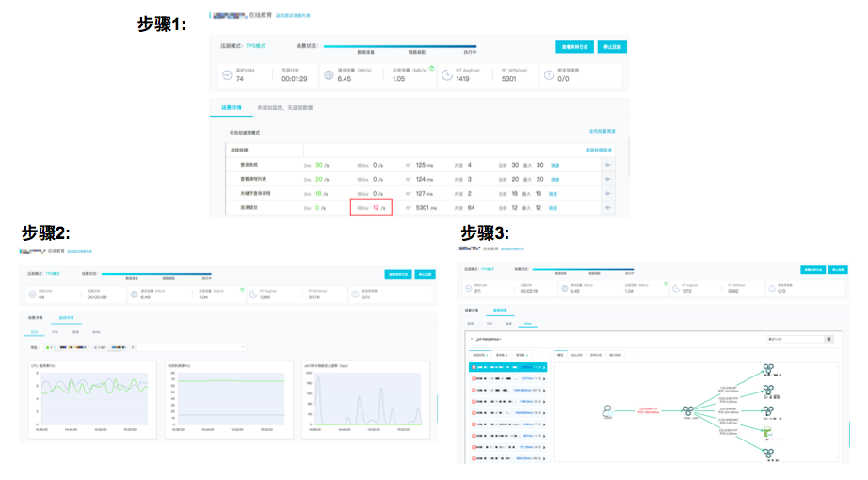868x480 pixels.
Task: Click 停止压测 button in the 00:01:29 view
Action: click(x=612, y=47)
